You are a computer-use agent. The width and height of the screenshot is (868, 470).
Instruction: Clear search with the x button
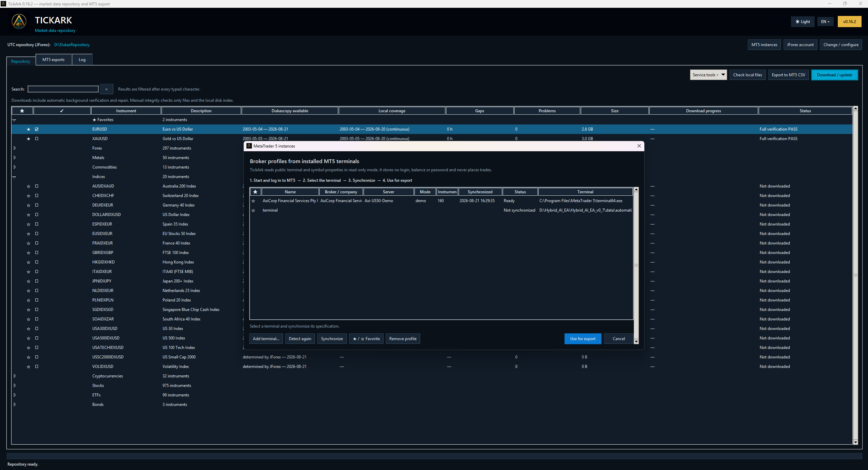click(106, 89)
